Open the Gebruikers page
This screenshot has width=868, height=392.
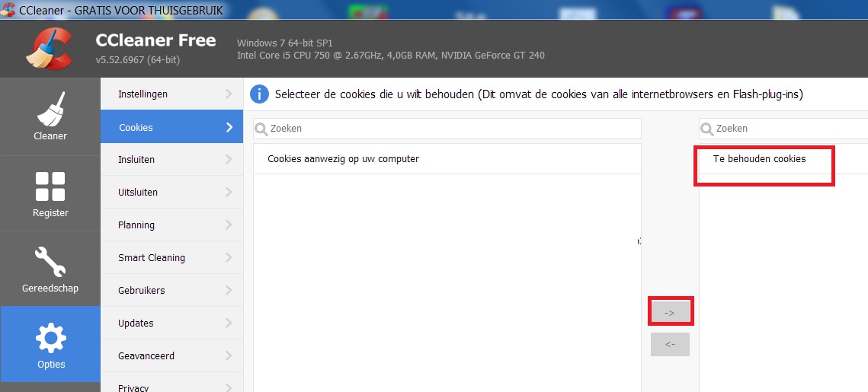point(171,290)
